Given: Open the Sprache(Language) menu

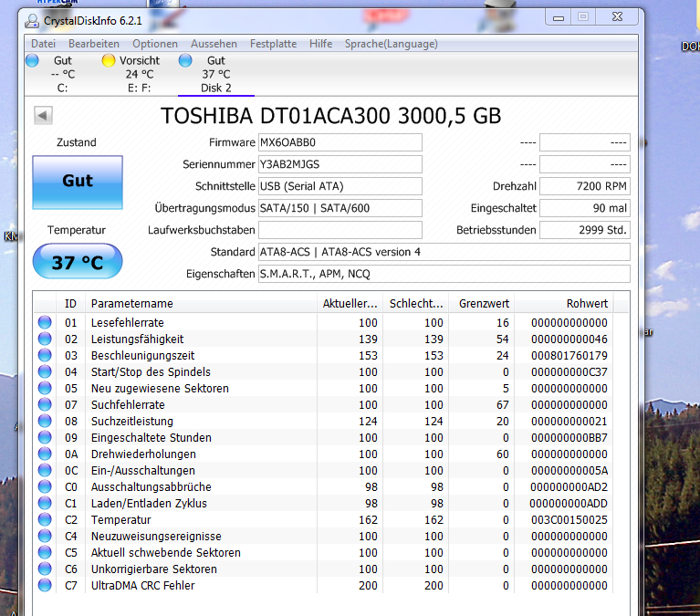Looking at the screenshot, I should [x=392, y=44].
